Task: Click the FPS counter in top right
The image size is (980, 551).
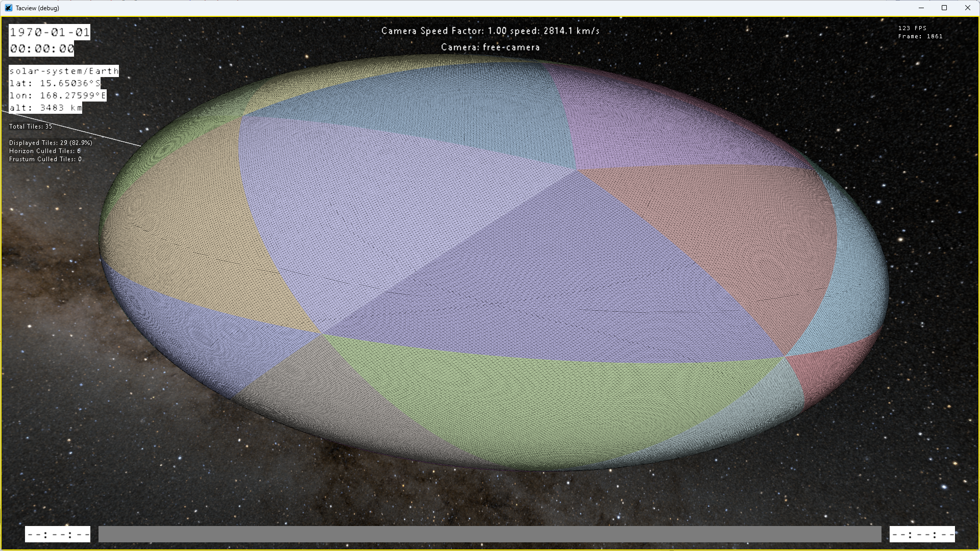Action: pos(912,28)
